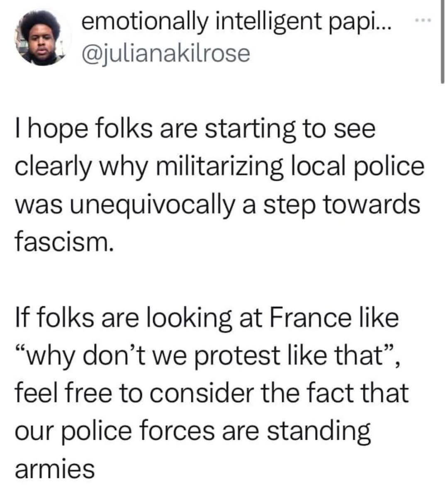Screen dimensions: 448x490
Task: Click the words 'If folks are looking'
Action: pyautogui.click(x=123, y=318)
